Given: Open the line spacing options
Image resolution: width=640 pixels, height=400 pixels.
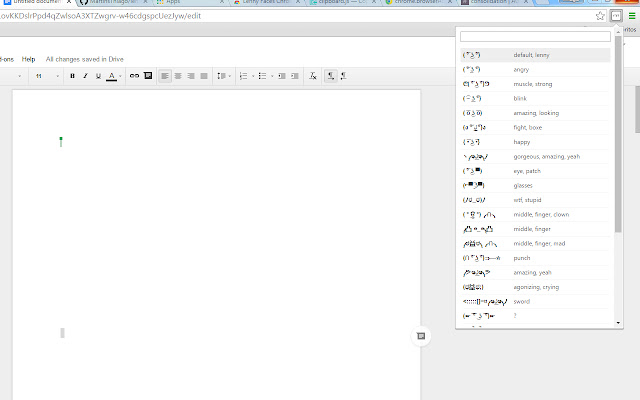Looking at the screenshot, I should click(224, 76).
